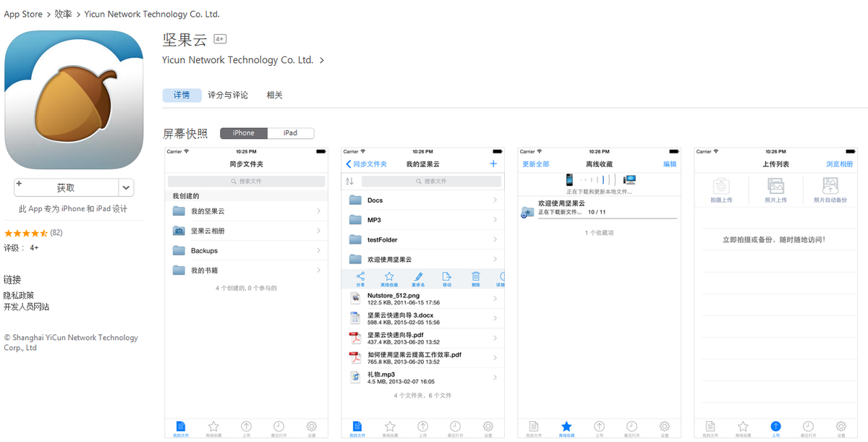Open the 隐私政策 link
This screenshot has height=442, width=868.
19,295
